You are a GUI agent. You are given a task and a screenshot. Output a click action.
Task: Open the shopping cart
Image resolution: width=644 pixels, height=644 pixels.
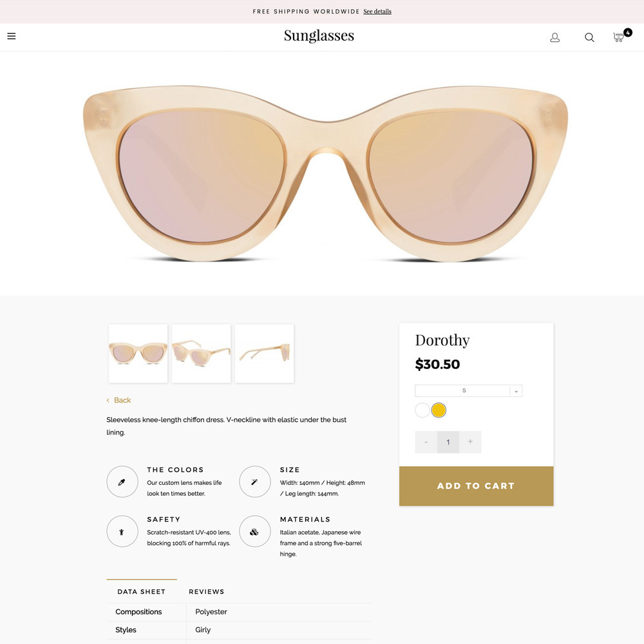click(620, 37)
